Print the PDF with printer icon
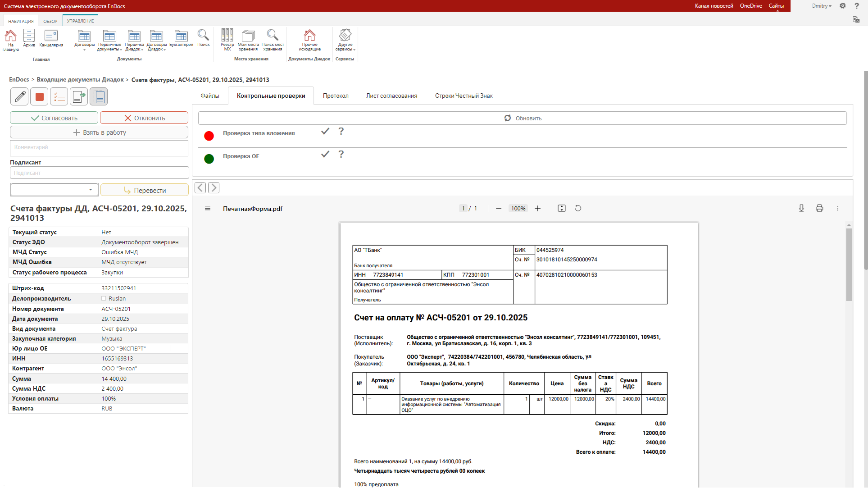This screenshot has width=868, height=488. tap(819, 208)
